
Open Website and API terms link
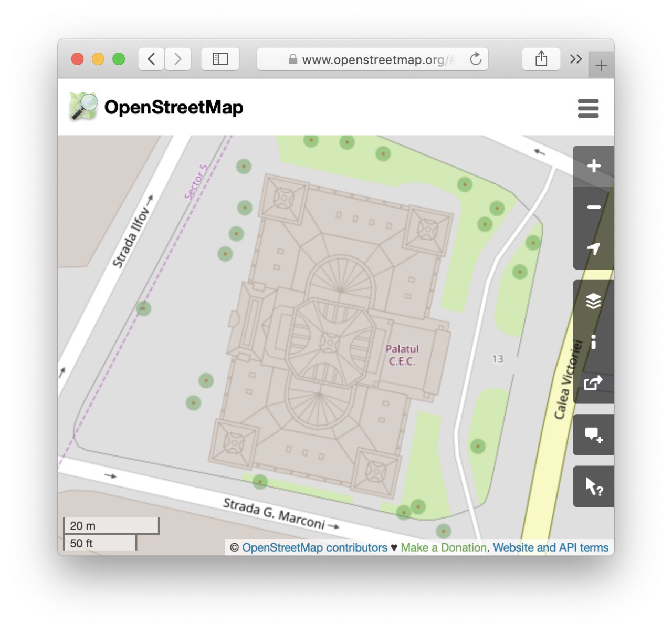click(551, 547)
